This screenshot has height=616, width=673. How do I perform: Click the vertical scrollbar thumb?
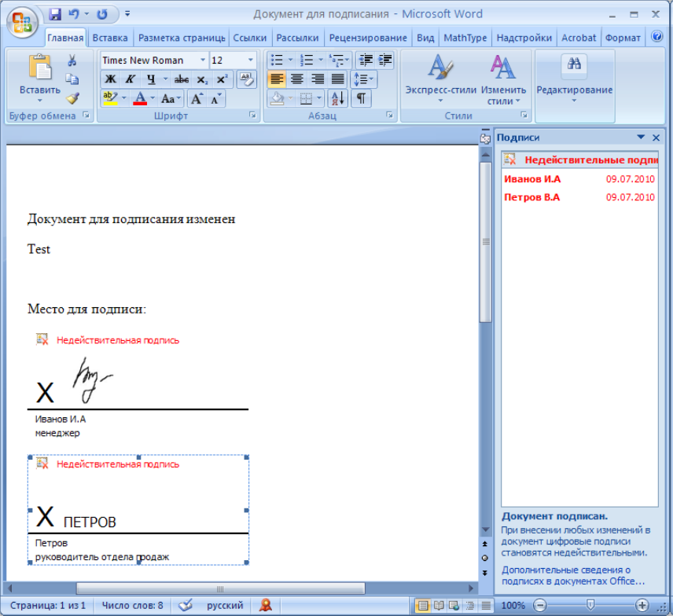point(485,242)
